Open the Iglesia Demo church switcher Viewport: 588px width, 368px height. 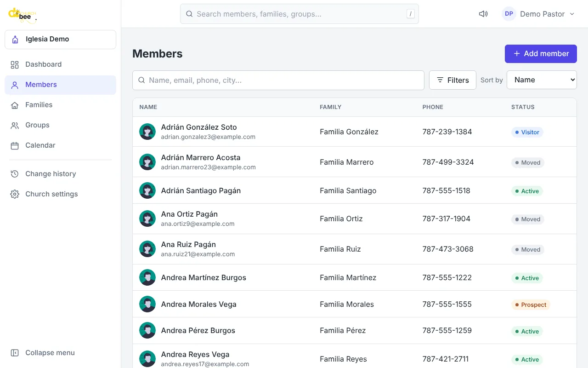pos(60,40)
